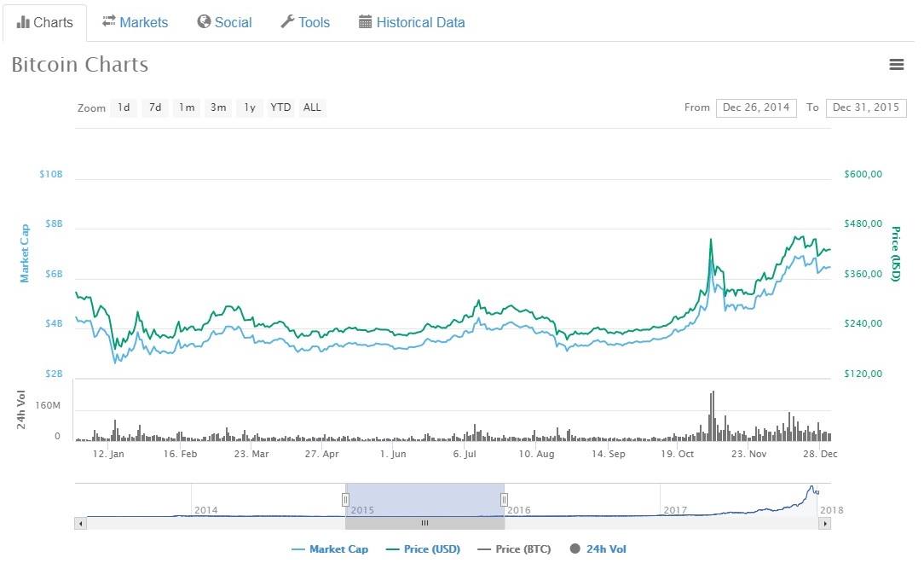Toggle the 24h Vol series label
This screenshot has width=924, height=563.
pos(606,548)
